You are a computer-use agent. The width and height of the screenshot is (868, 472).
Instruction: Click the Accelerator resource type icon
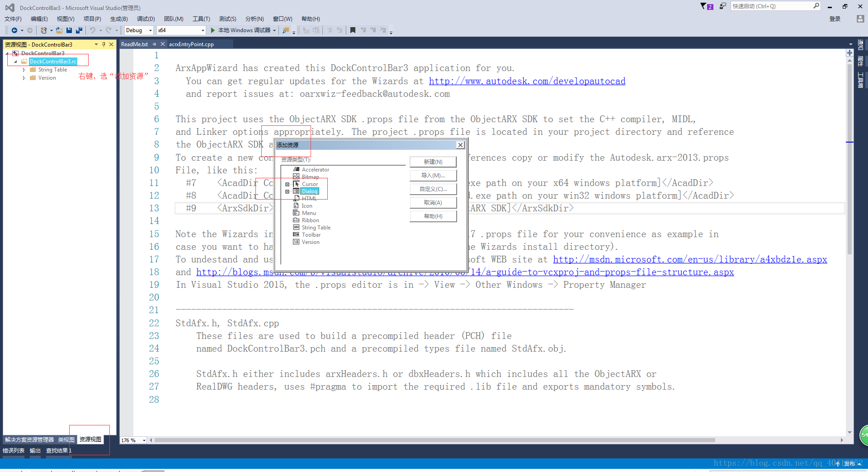point(296,169)
